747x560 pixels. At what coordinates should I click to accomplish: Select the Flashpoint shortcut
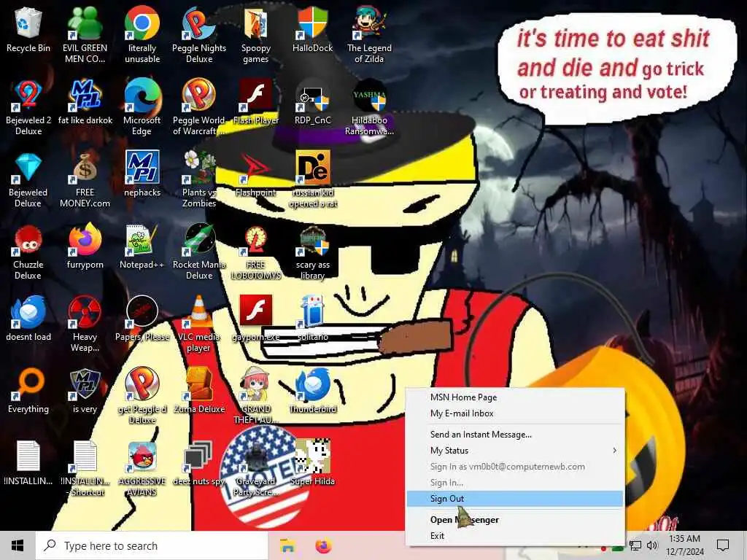pyautogui.click(x=256, y=174)
